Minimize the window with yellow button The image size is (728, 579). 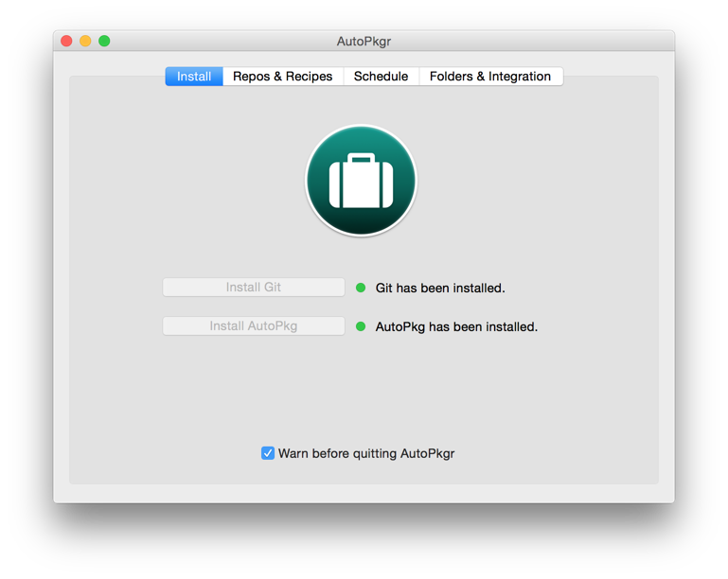coord(85,41)
